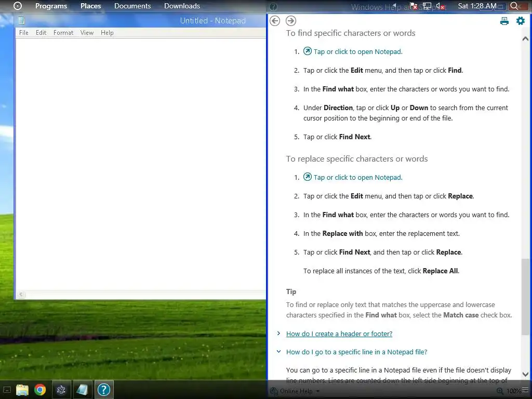Open Notepad's File menu
This screenshot has width=532, height=399.
tap(24, 33)
